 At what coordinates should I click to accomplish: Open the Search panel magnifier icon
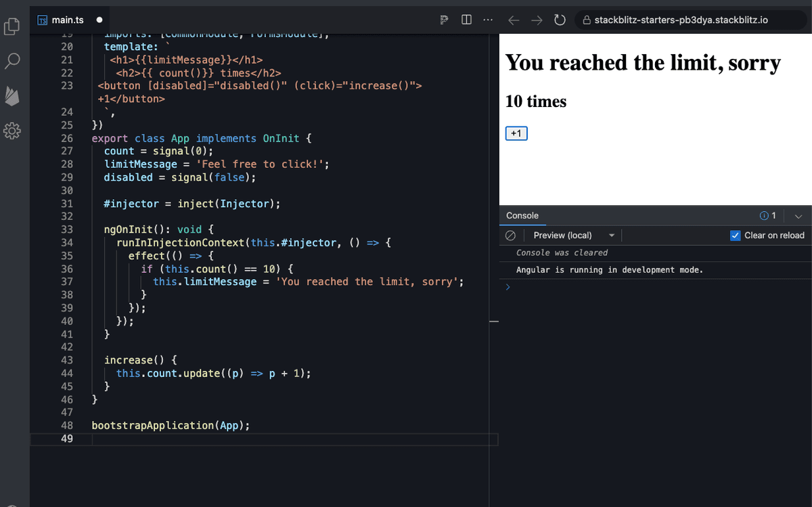[x=13, y=62]
